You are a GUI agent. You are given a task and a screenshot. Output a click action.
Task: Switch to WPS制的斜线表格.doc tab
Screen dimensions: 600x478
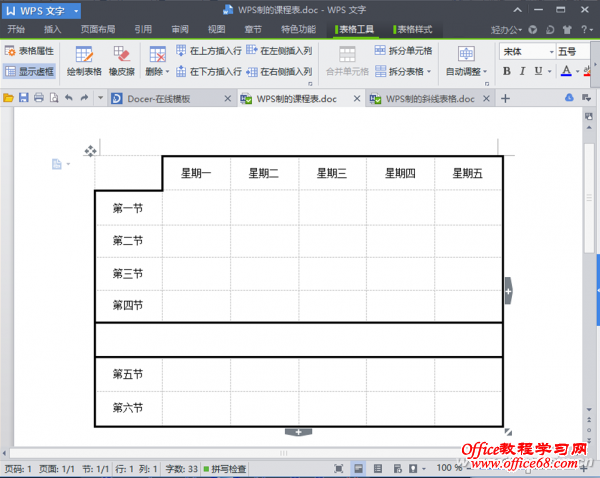coord(430,99)
